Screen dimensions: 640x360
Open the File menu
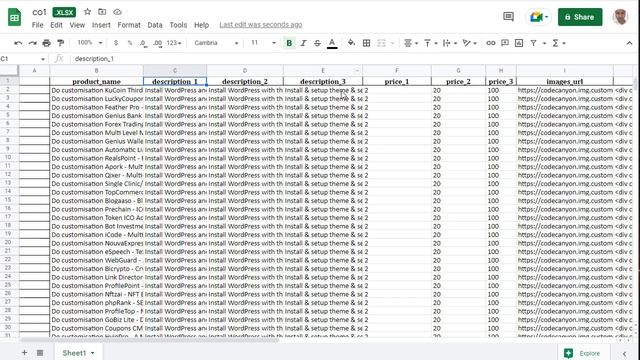38,25
